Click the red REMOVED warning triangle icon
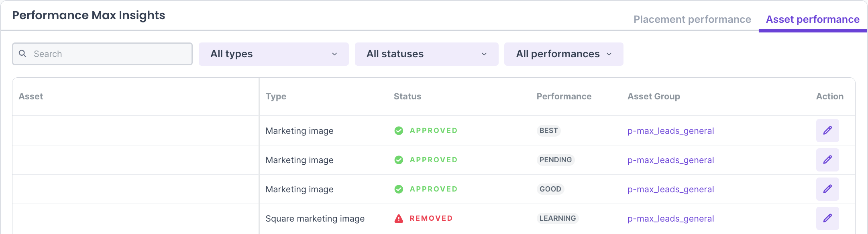The width and height of the screenshot is (868, 234). click(398, 218)
